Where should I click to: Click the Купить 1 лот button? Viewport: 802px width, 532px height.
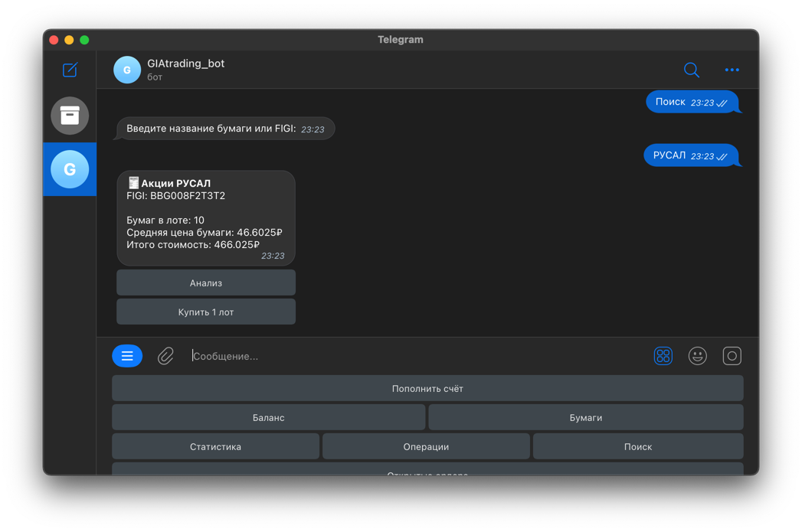tap(206, 312)
